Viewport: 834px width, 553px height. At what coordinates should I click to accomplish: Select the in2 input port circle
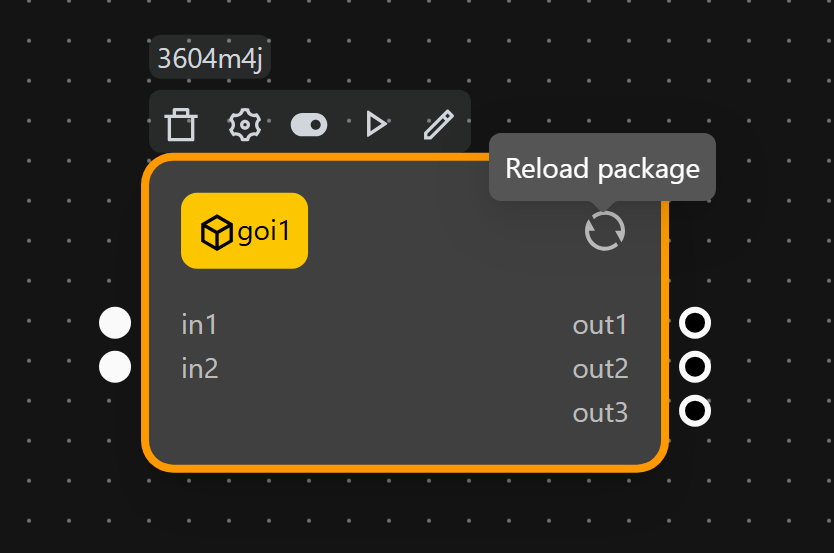tap(115, 367)
